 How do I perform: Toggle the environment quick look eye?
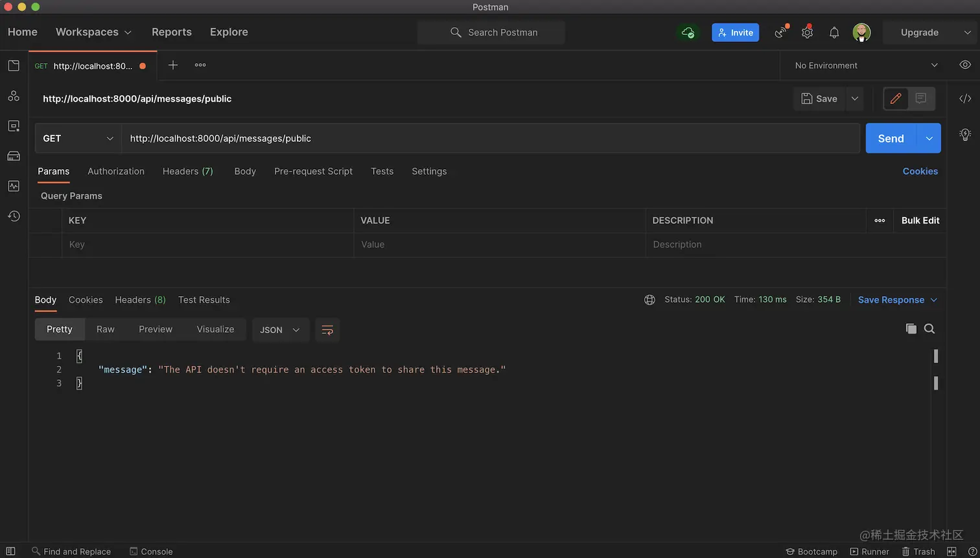coord(965,65)
